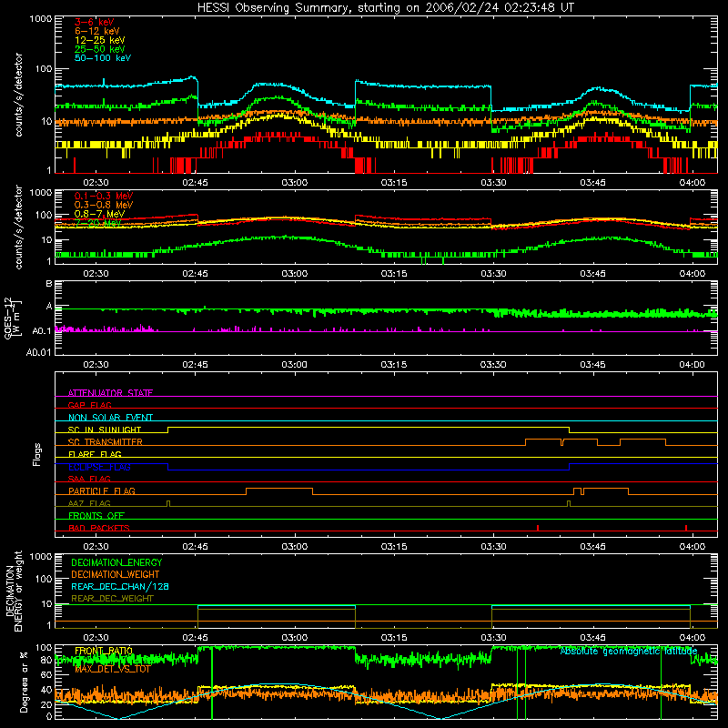The height and width of the screenshot is (728, 728).
Task: Pick the 50-100 keV legend label
Action: tap(102, 58)
